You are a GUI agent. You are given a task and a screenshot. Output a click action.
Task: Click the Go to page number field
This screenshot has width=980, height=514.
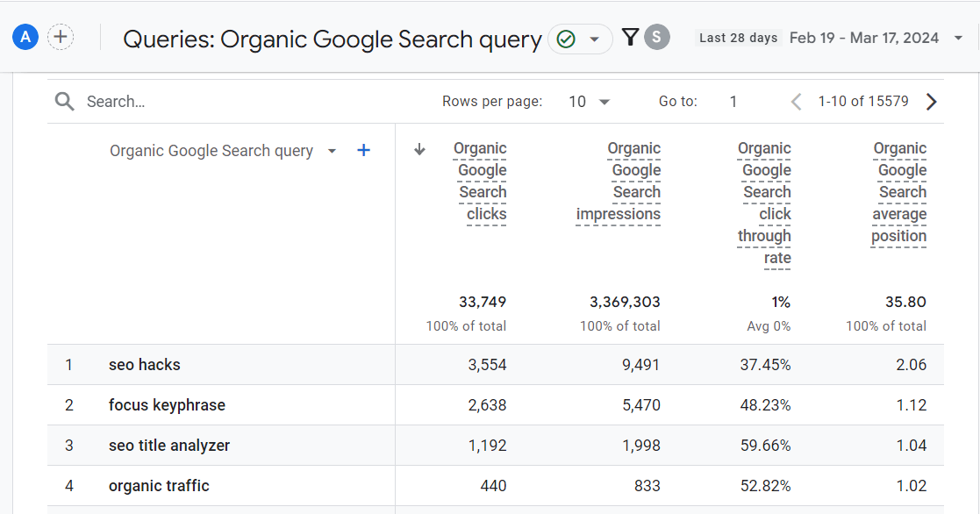(733, 101)
